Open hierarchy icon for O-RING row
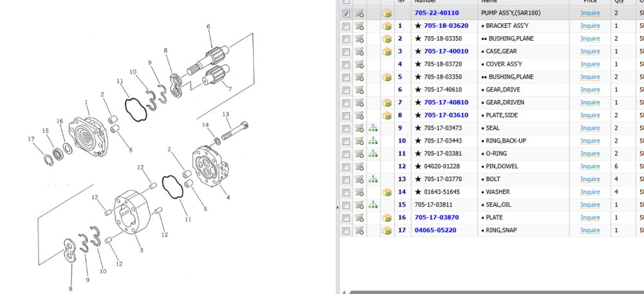 click(373, 153)
